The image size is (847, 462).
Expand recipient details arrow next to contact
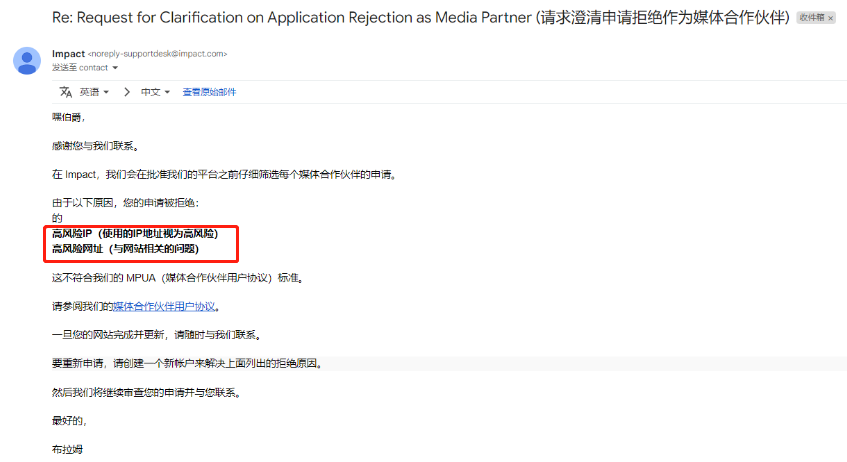(115, 68)
